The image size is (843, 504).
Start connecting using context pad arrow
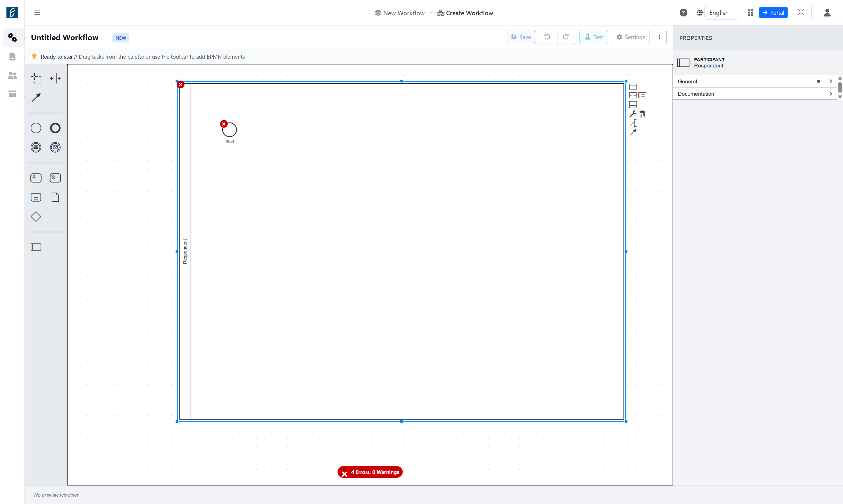coord(633,133)
